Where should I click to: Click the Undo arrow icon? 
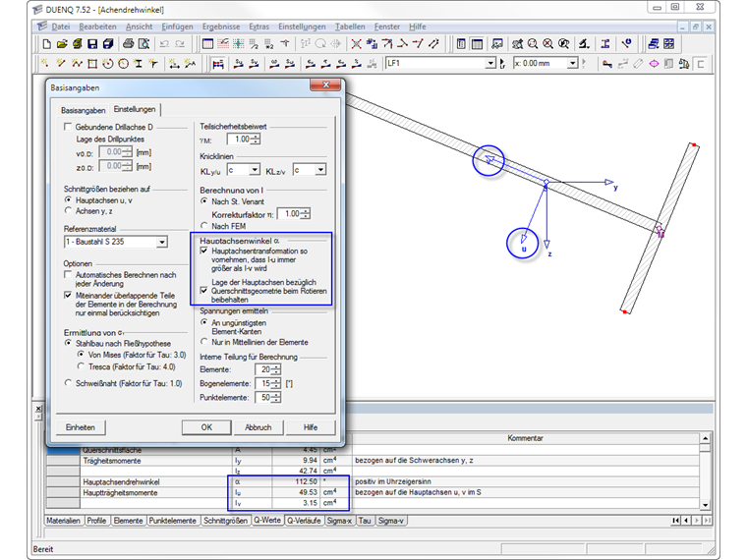(164, 44)
